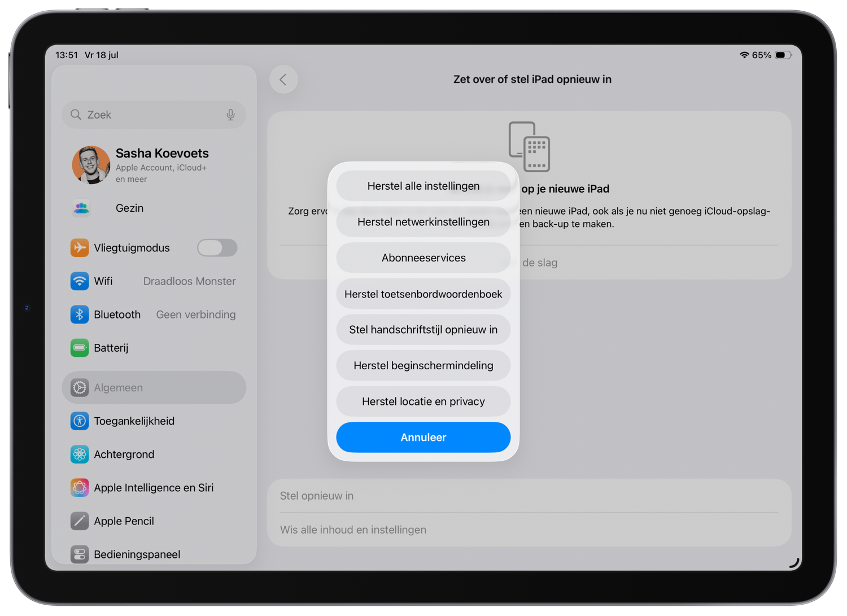The height and width of the screenshot is (616, 847).
Task: Open Apple Intelligence en Siri icon
Action: (x=80, y=487)
